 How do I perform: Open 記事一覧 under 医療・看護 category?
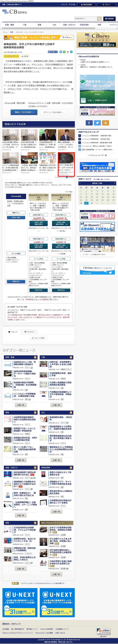pos(21,405)
